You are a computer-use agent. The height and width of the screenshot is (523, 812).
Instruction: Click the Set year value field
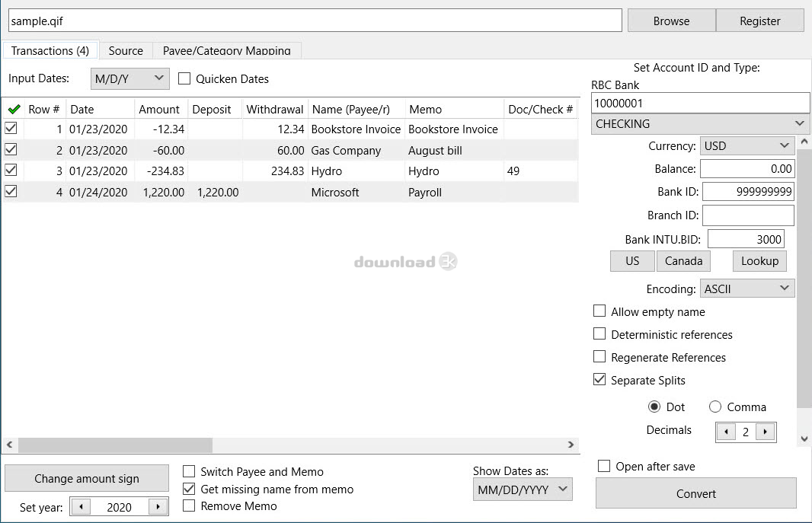119,507
